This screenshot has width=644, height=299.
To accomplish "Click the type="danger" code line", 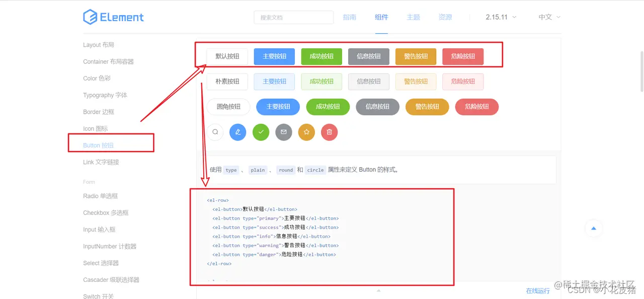I will pyautogui.click(x=274, y=255).
